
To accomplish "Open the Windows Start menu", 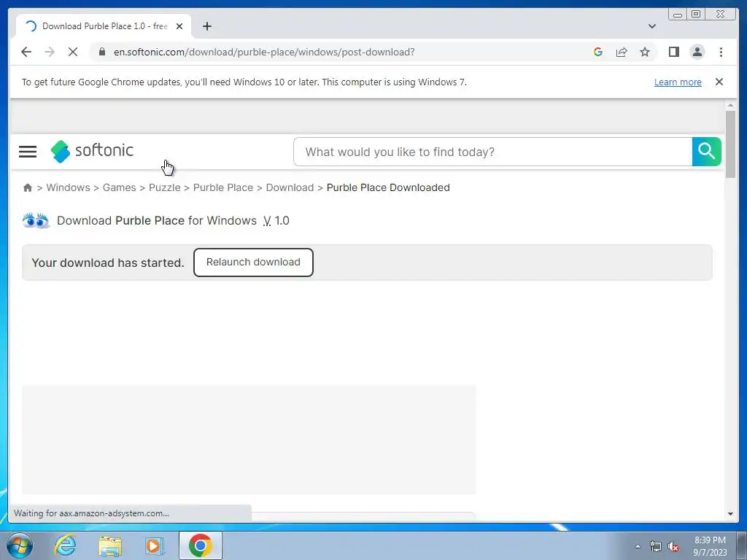I will point(20,545).
